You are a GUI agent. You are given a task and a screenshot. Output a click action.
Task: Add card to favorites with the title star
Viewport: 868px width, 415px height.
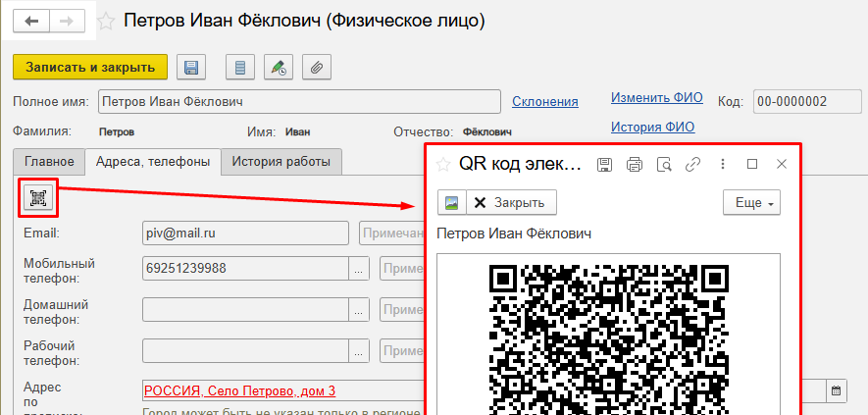[106, 21]
